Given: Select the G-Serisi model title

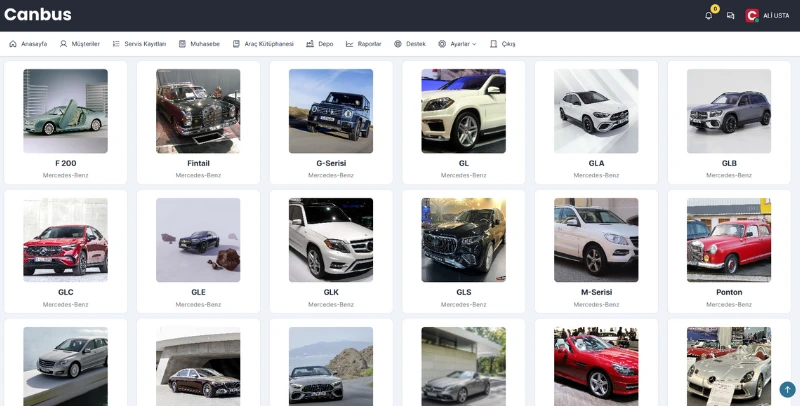Looking at the screenshot, I should pyautogui.click(x=331, y=163).
